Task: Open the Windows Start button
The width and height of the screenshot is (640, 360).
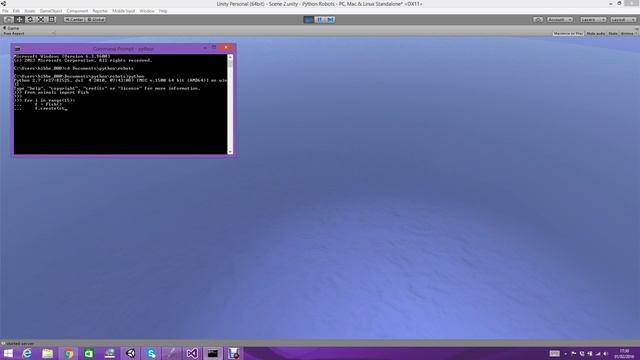Action: pyautogui.click(x=8, y=353)
